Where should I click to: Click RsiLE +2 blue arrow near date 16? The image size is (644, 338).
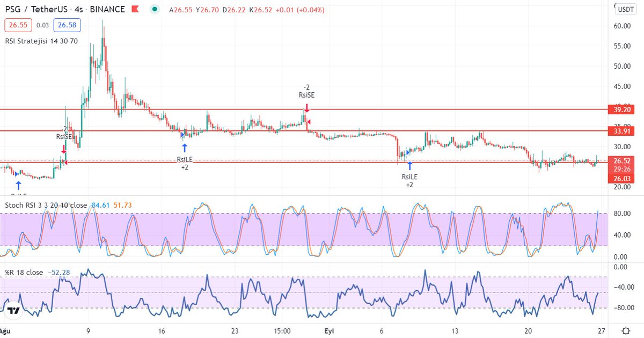tap(185, 149)
